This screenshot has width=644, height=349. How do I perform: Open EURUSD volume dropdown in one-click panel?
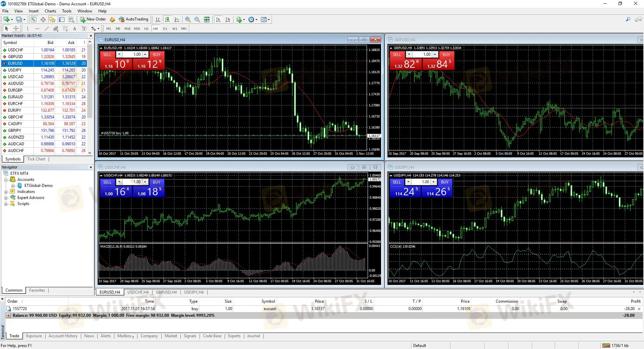119,54
